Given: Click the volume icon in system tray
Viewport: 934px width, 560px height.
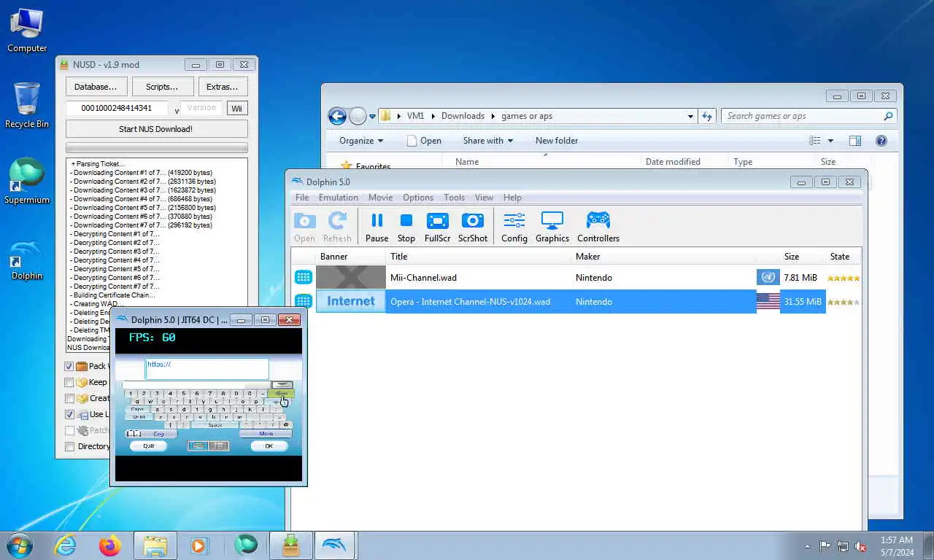Looking at the screenshot, I should coord(860,545).
